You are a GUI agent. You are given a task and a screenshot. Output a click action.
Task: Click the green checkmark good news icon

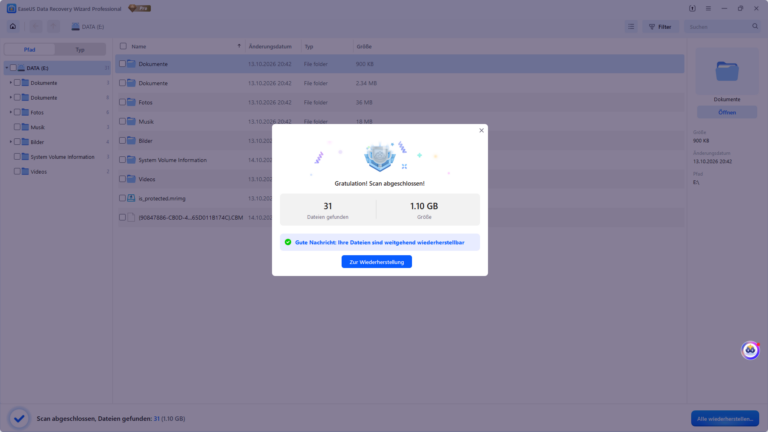(288, 242)
